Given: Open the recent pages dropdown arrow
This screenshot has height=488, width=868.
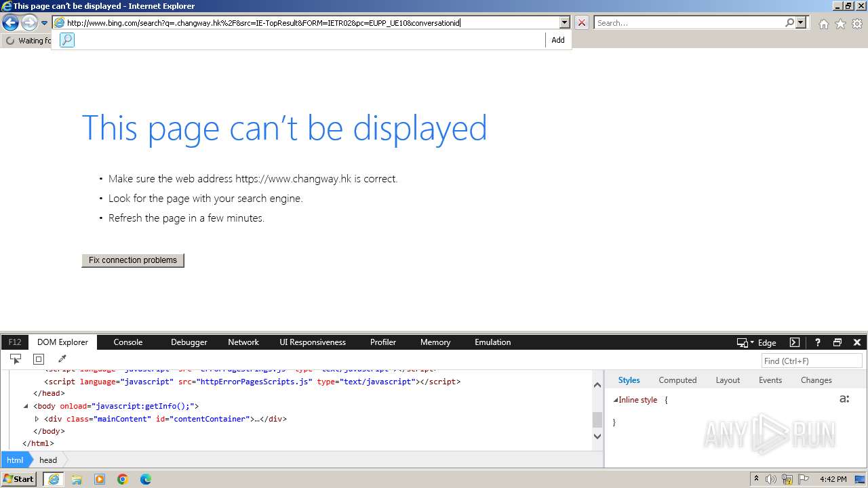Looking at the screenshot, I should [x=44, y=23].
